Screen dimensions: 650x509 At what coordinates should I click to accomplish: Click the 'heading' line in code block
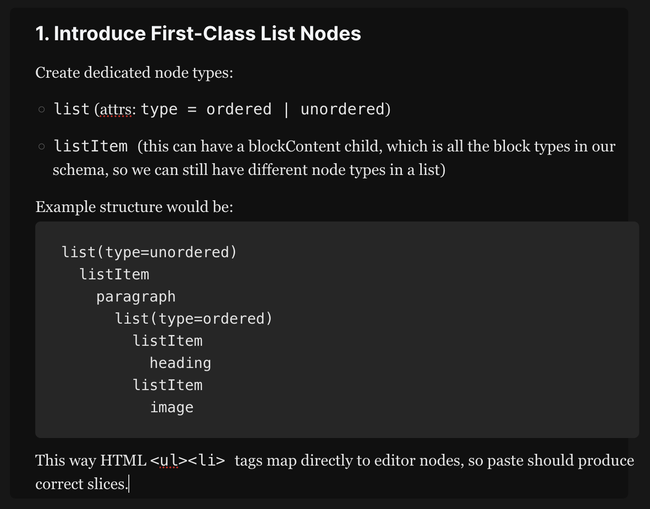[x=180, y=363]
